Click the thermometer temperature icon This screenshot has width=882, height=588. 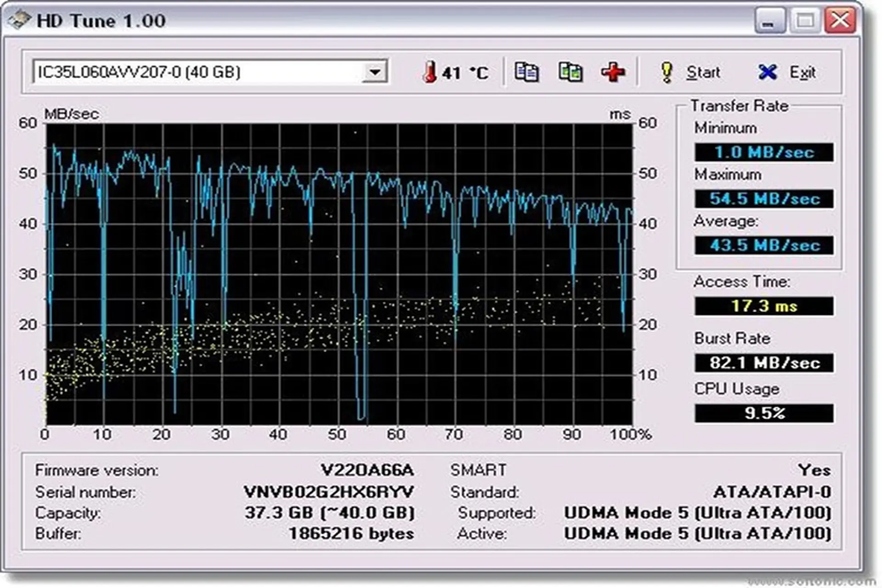(429, 72)
